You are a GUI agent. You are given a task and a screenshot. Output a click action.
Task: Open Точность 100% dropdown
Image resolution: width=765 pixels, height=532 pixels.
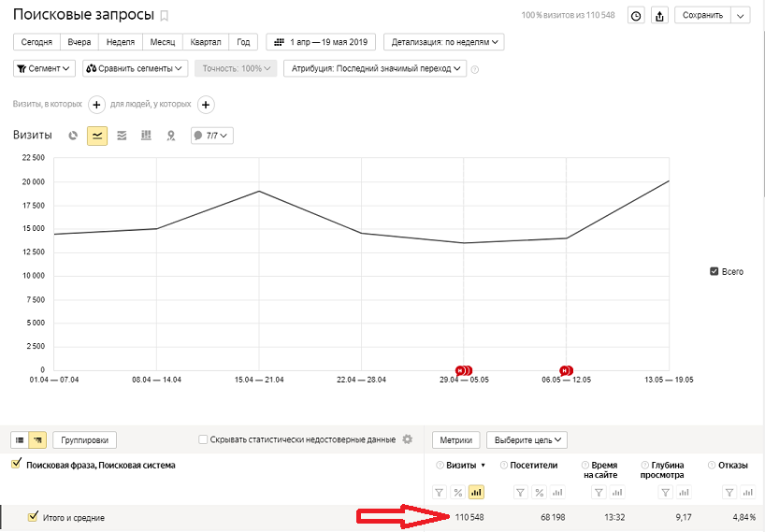pos(236,68)
